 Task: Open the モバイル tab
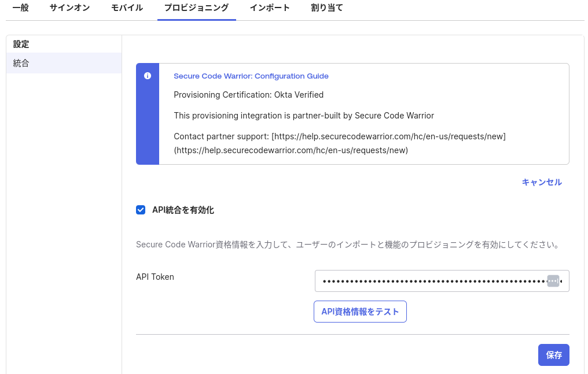(x=127, y=8)
